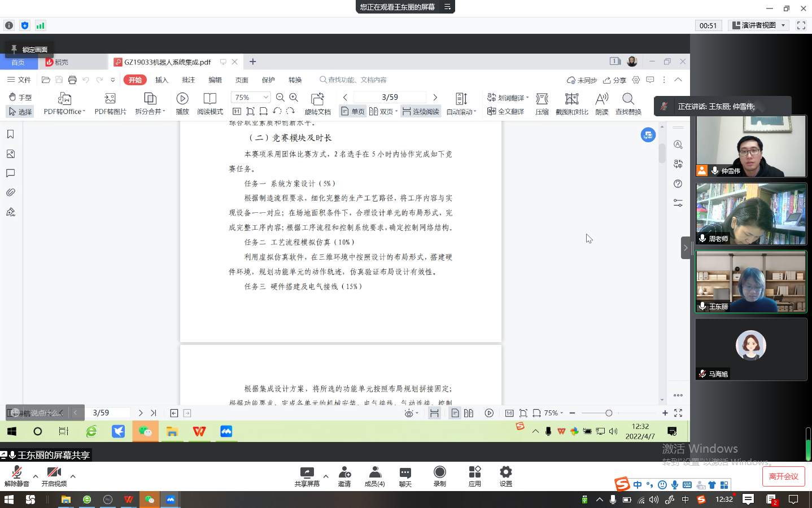Click the print icon in quick toolbar
The height and width of the screenshot is (508, 812).
[72, 80]
